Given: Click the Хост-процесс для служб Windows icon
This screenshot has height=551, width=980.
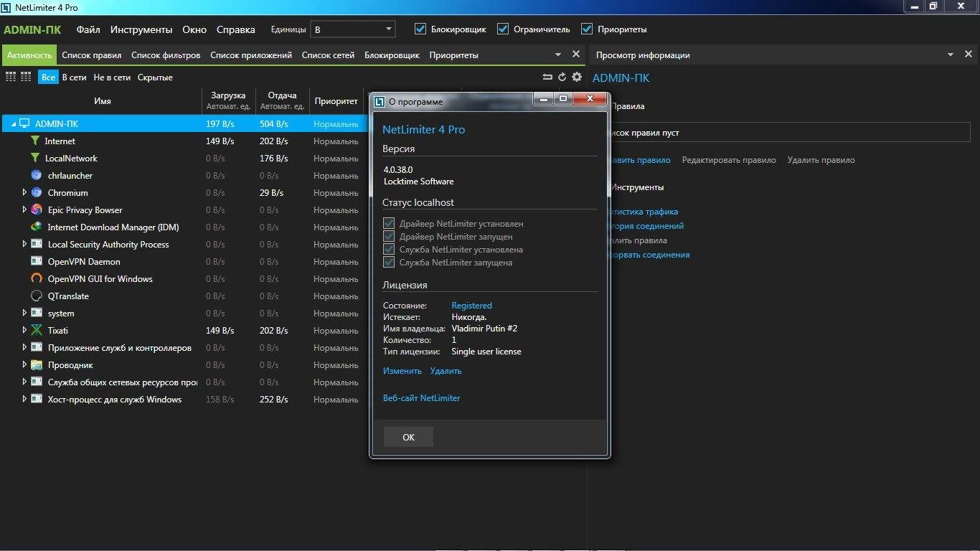Looking at the screenshot, I should tap(37, 399).
